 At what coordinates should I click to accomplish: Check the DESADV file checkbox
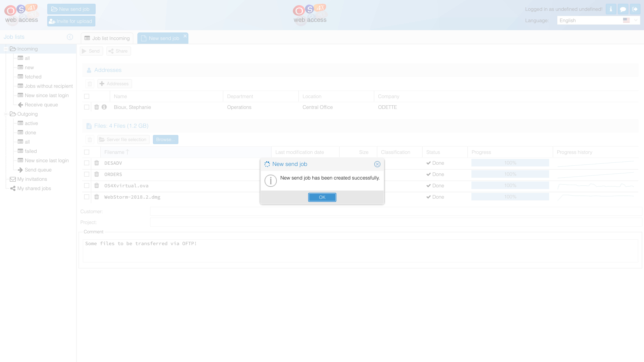[87, 163]
